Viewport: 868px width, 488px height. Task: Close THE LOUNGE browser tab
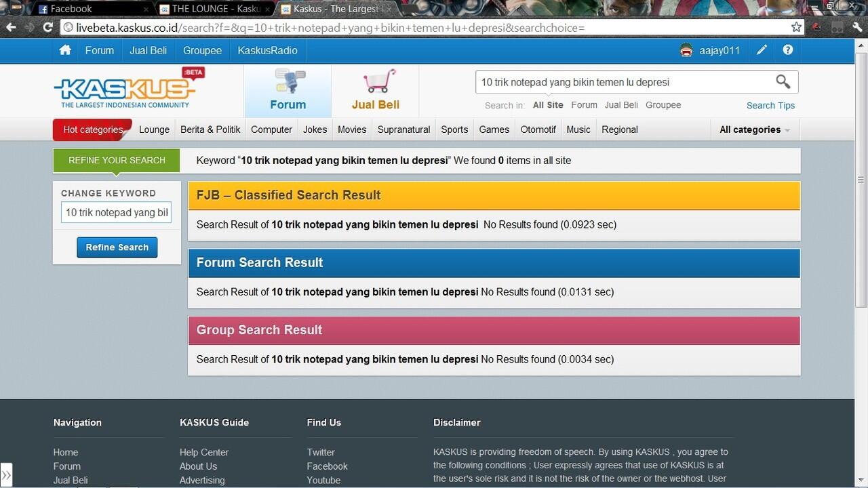click(x=267, y=9)
